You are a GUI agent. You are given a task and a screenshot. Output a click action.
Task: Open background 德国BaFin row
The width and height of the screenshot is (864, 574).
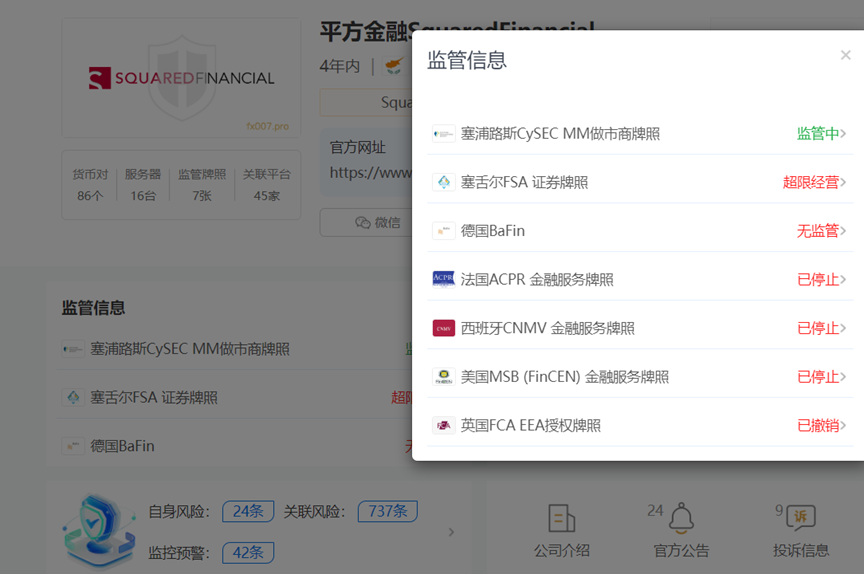coord(236,446)
